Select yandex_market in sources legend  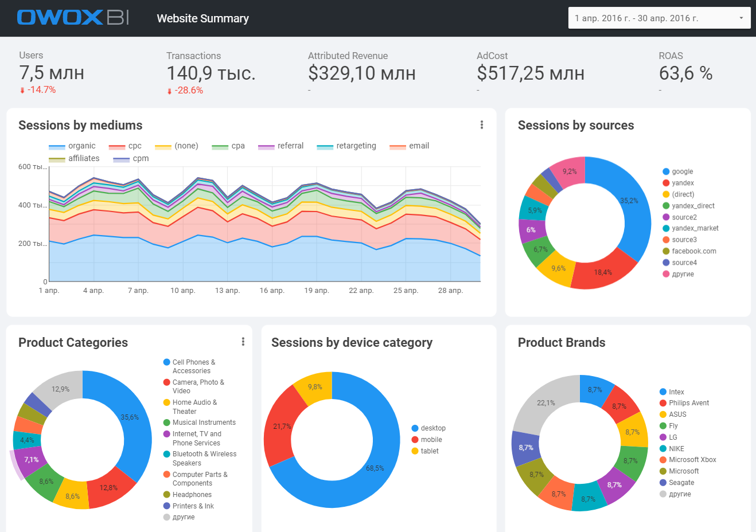pyautogui.click(x=691, y=228)
